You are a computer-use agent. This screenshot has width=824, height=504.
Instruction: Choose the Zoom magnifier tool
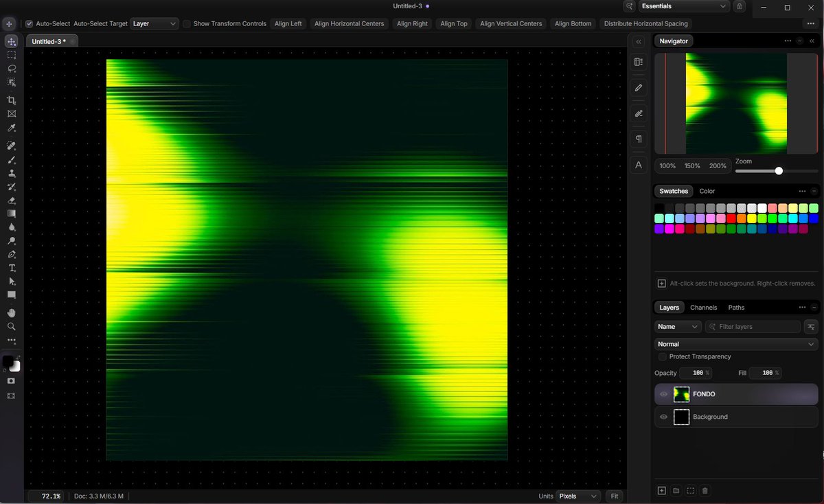12,327
